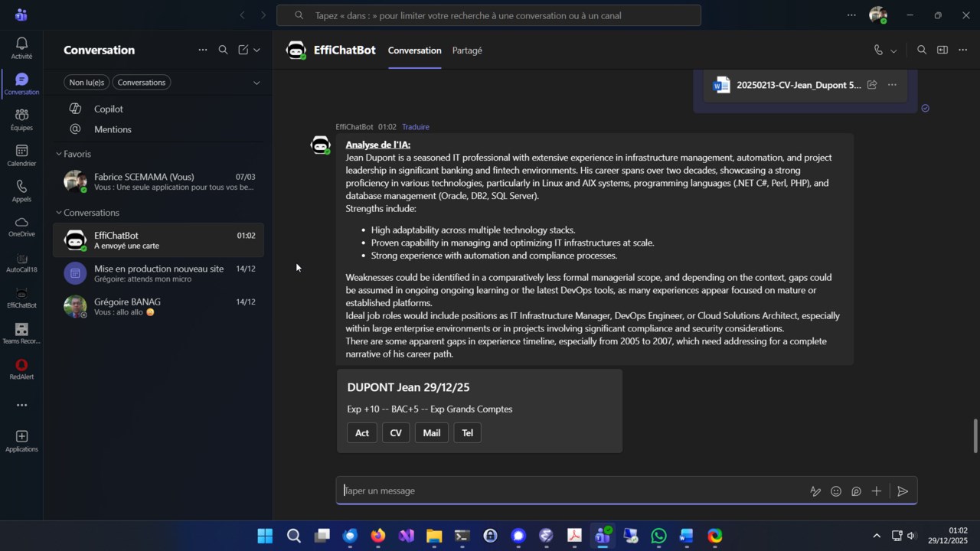This screenshot has width=980, height=551.
Task: Open the Activité notifications bell
Action: (x=21, y=48)
